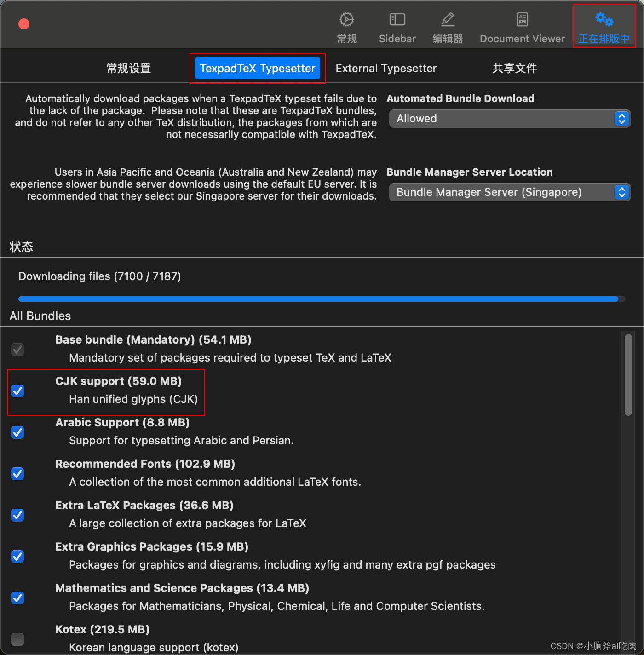This screenshot has width=644, height=655.
Task: Uncheck the Arabic Support checkbox
Action: coord(17,432)
